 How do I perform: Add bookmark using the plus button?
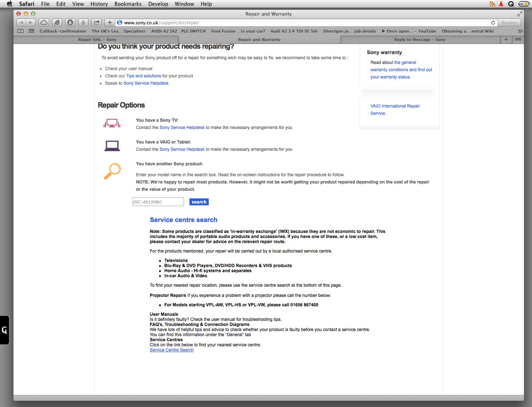pyautogui.click(x=109, y=23)
